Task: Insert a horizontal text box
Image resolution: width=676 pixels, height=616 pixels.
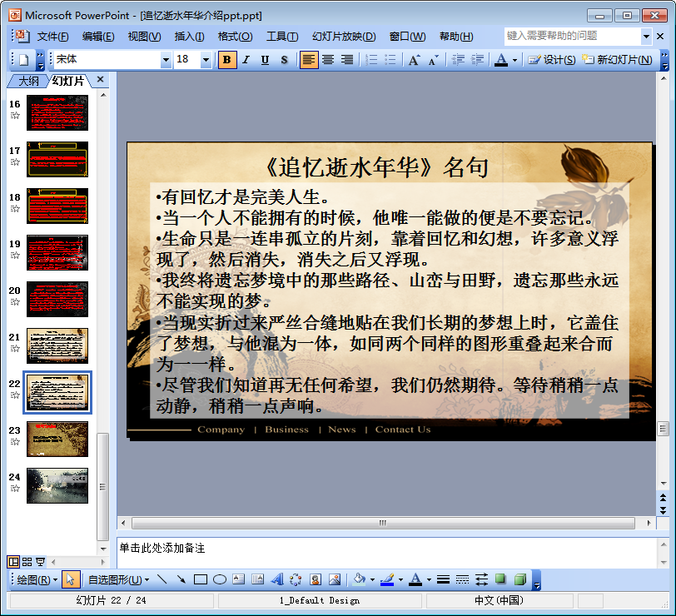Action: coord(238,579)
